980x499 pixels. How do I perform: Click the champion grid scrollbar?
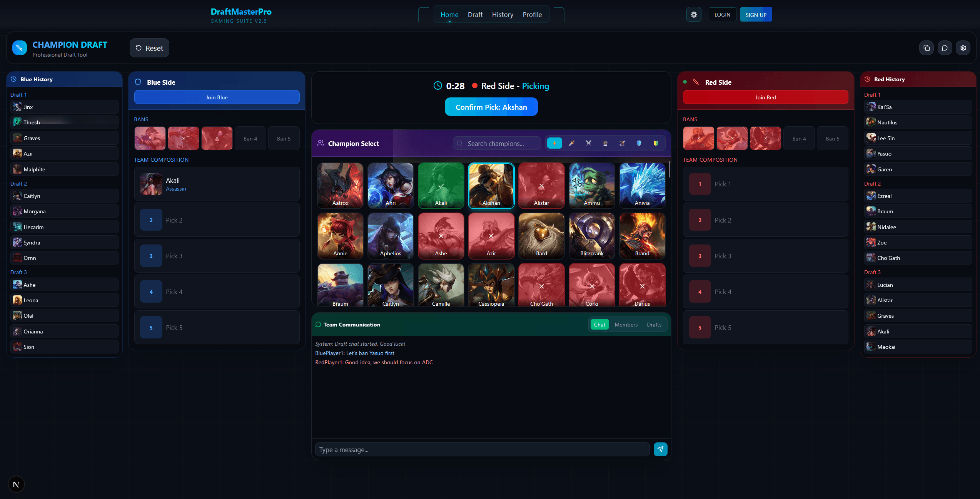[669, 170]
